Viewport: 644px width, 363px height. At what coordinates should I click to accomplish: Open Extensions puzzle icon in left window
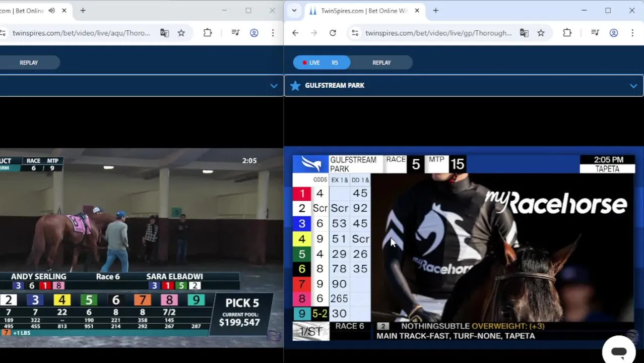(208, 33)
